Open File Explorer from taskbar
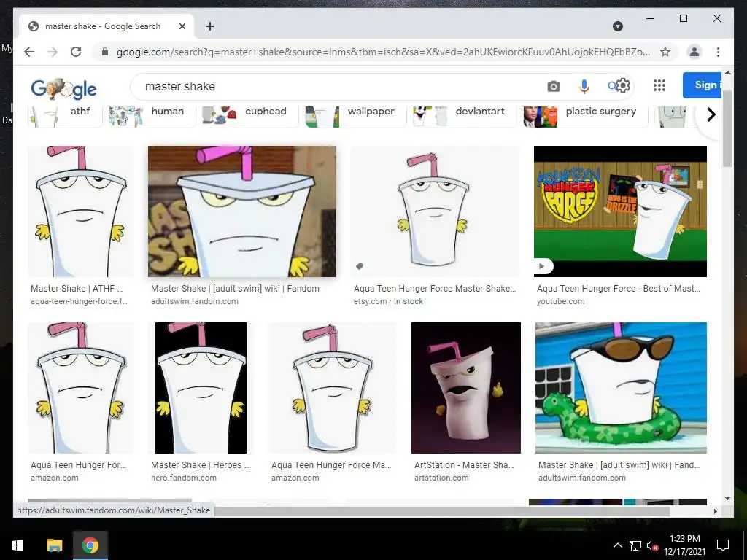 (54, 545)
